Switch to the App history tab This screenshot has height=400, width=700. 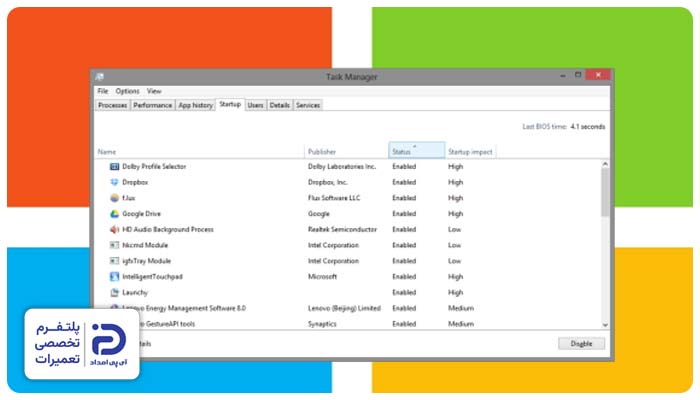click(x=195, y=105)
